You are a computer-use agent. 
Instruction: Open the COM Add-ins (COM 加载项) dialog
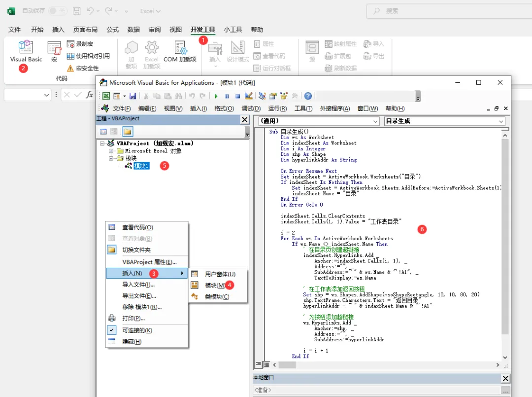pyautogui.click(x=180, y=51)
